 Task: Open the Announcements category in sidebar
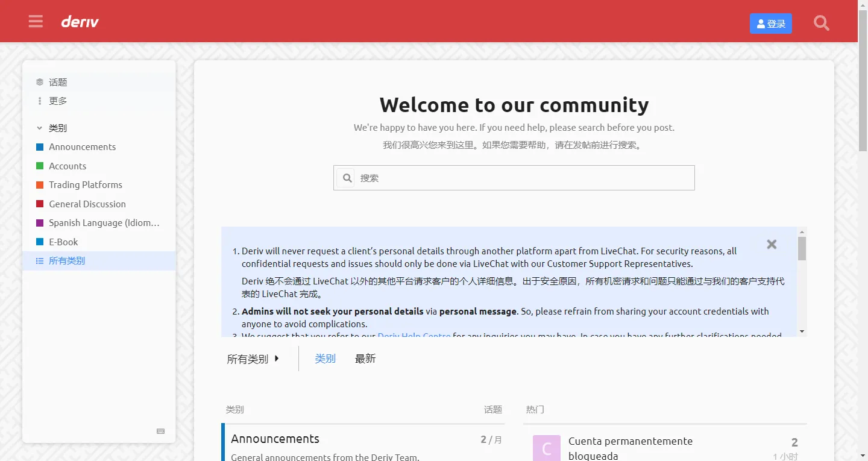click(99, 147)
